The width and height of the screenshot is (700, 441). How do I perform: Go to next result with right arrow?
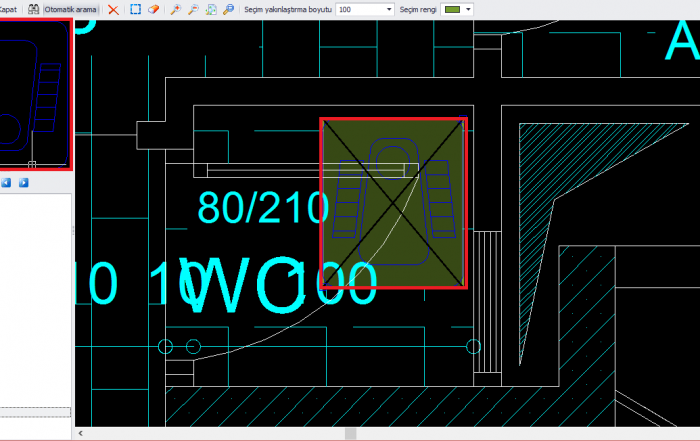pyautogui.click(x=23, y=183)
